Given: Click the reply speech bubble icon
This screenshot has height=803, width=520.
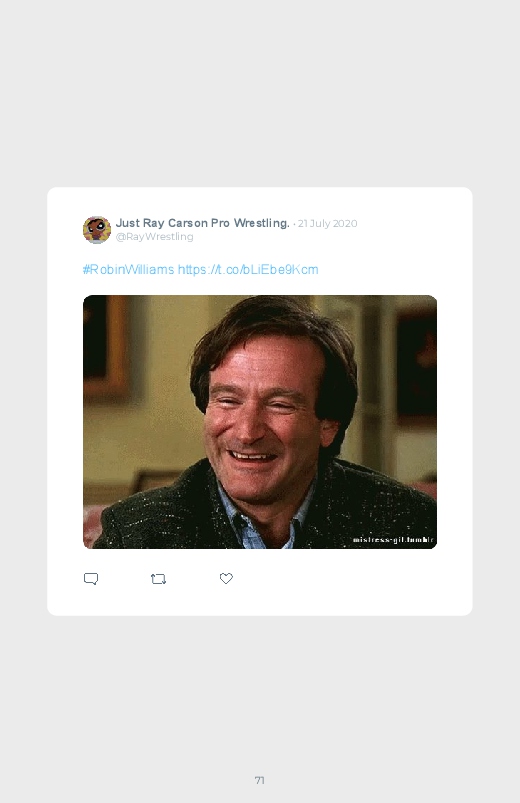Looking at the screenshot, I should 91,579.
